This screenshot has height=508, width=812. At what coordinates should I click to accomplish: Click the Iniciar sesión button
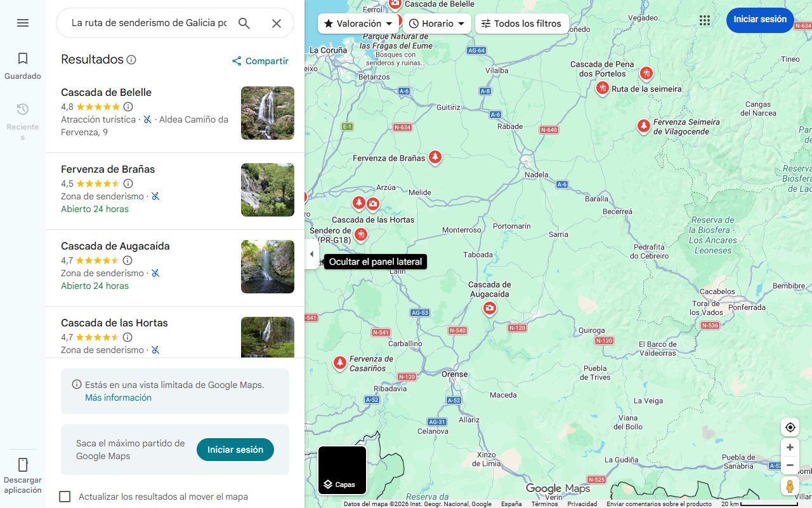pyautogui.click(x=760, y=20)
